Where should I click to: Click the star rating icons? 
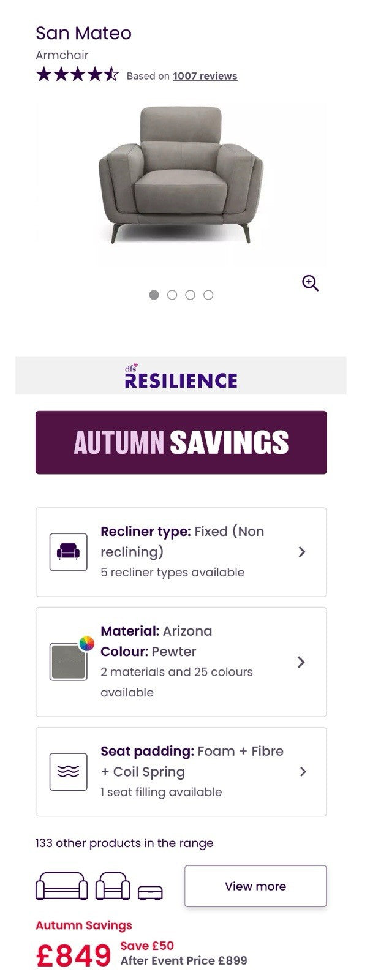[x=77, y=75]
